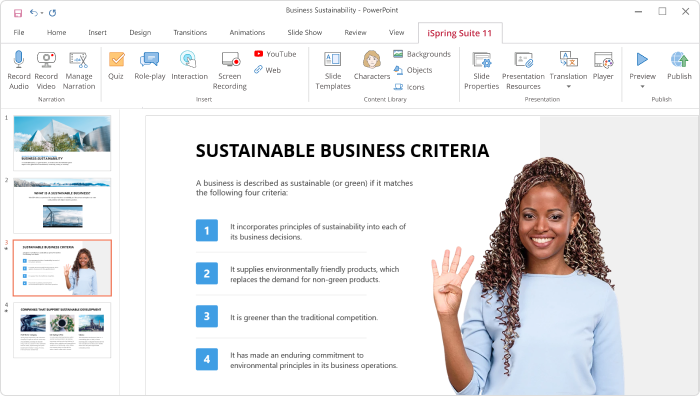The width and height of the screenshot is (700, 396).
Task: Open the Undo history dropdown arrow
Action: 42,13
